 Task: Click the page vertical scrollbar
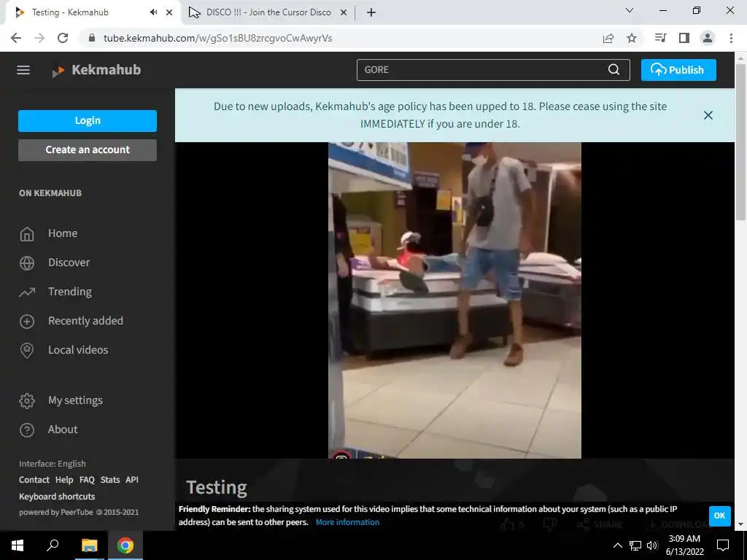pyautogui.click(x=740, y=143)
